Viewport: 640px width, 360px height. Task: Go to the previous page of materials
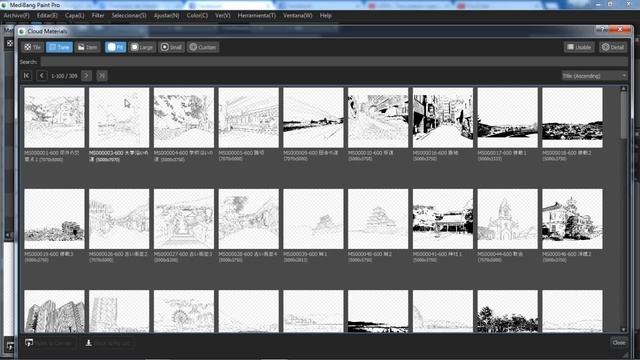(x=42, y=76)
